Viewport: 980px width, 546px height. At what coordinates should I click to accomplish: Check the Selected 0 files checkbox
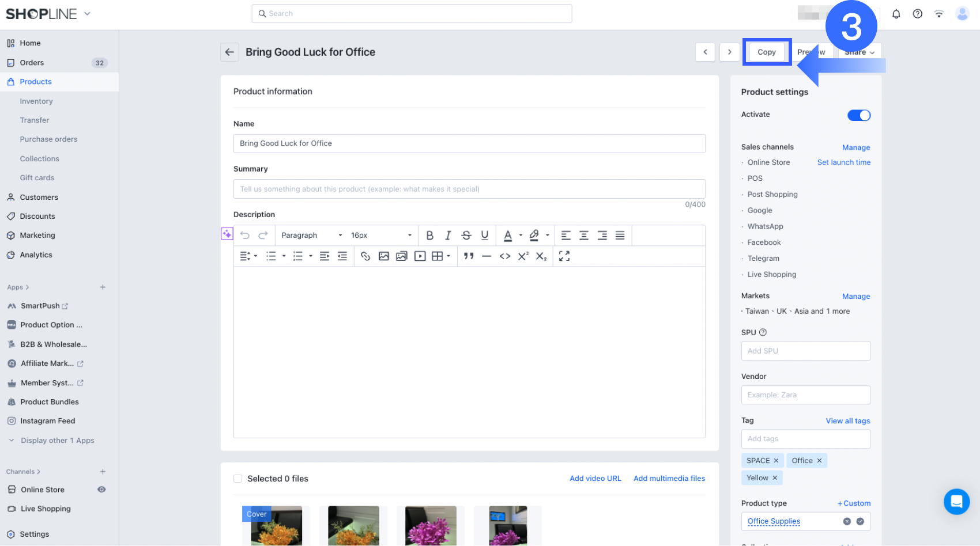coord(238,478)
